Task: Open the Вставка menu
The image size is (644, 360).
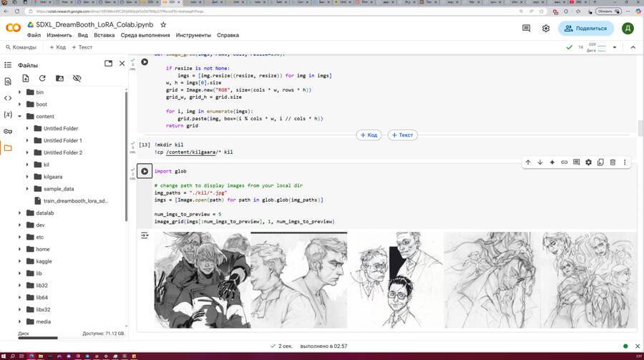Action: pos(104,35)
